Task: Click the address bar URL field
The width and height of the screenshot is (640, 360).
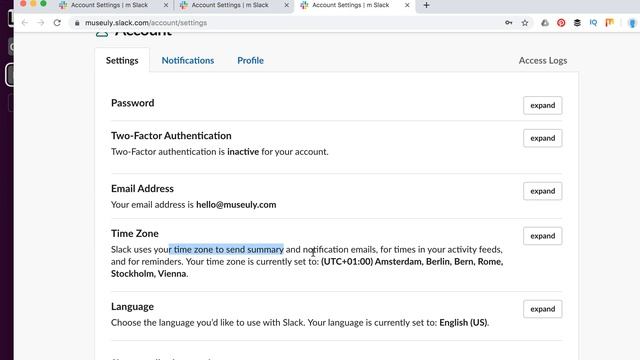Action: 286,23
